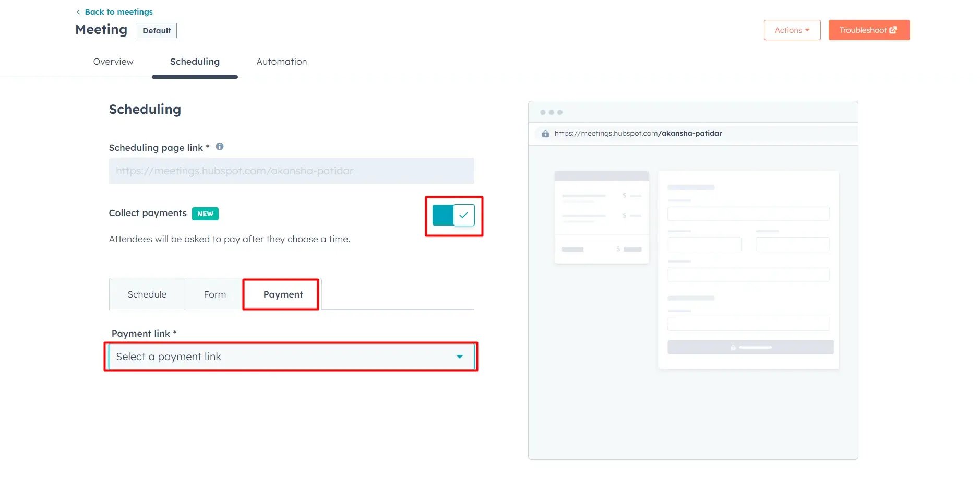Click the Scheduling section heading

[x=145, y=109]
